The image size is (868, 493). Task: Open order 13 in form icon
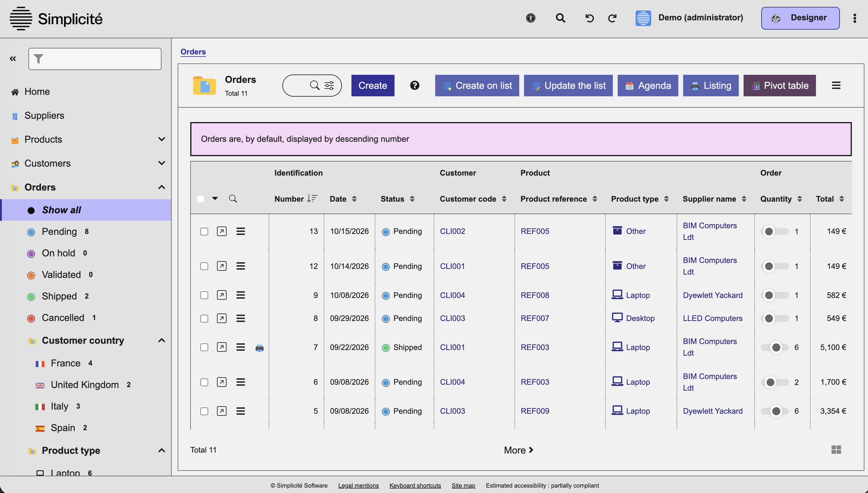(221, 231)
